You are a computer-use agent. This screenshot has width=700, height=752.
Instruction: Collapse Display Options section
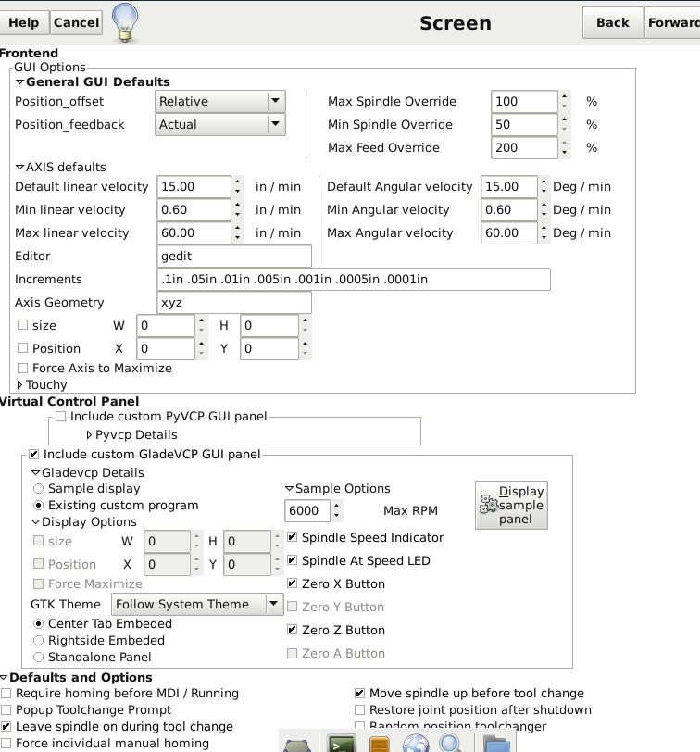36,521
